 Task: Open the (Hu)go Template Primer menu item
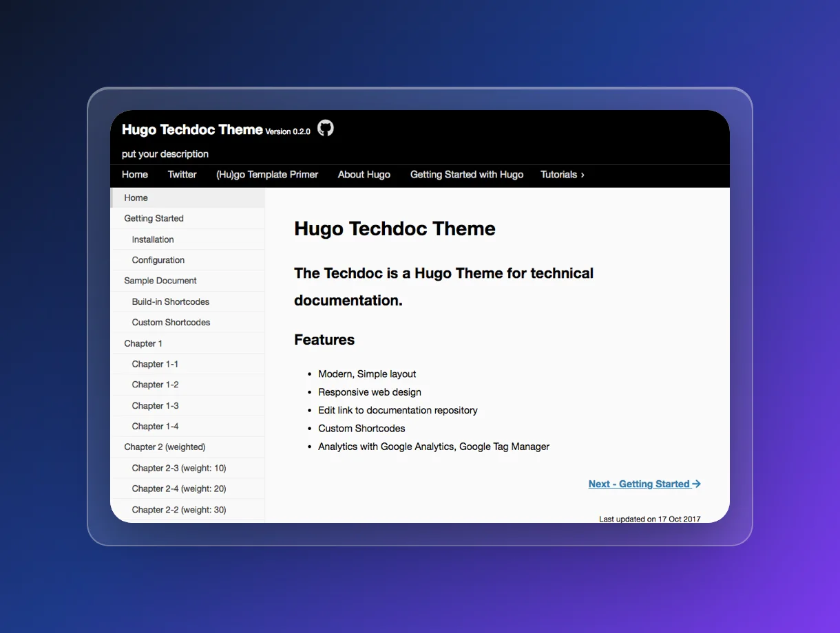[x=267, y=175]
